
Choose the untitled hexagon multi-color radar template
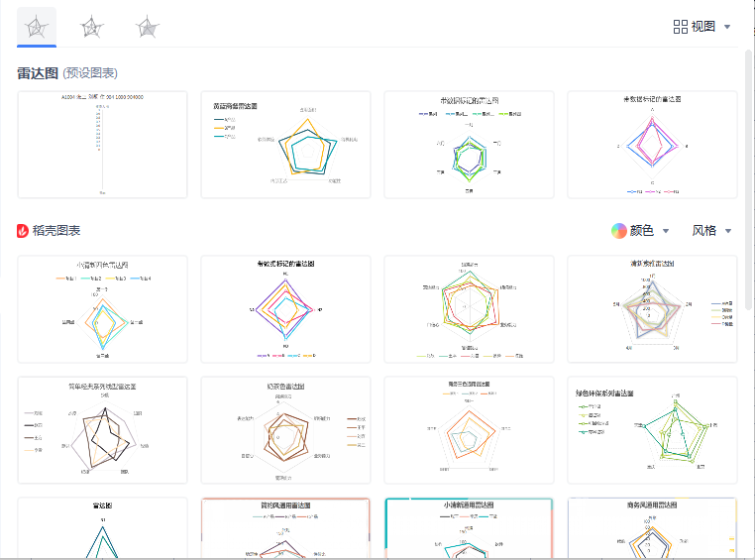coord(469,309)
